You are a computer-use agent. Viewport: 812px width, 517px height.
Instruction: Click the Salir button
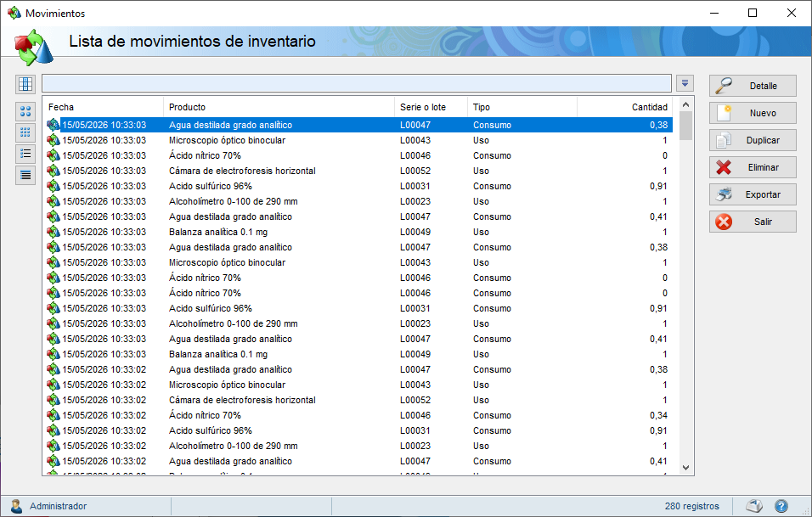[x=753, y=222]
